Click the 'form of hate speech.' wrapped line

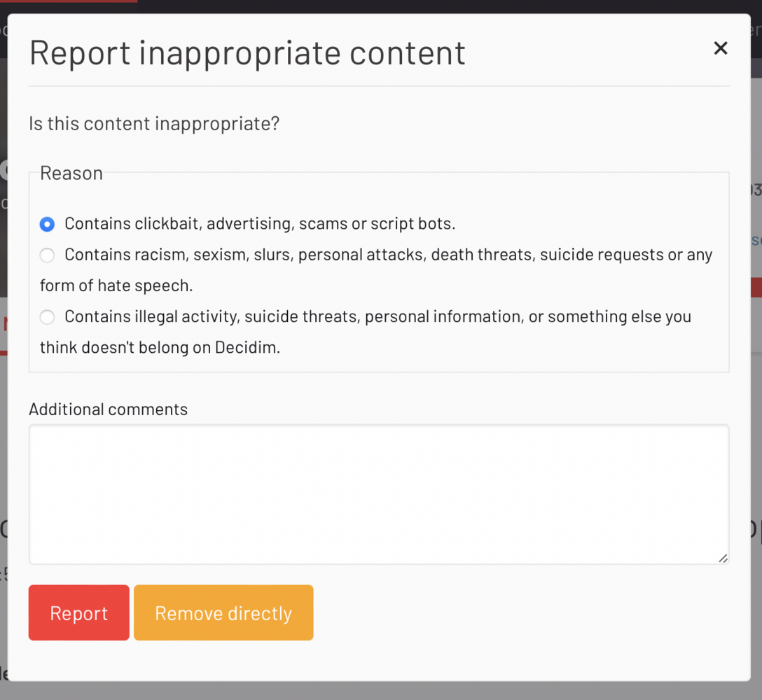pos(116,286)
